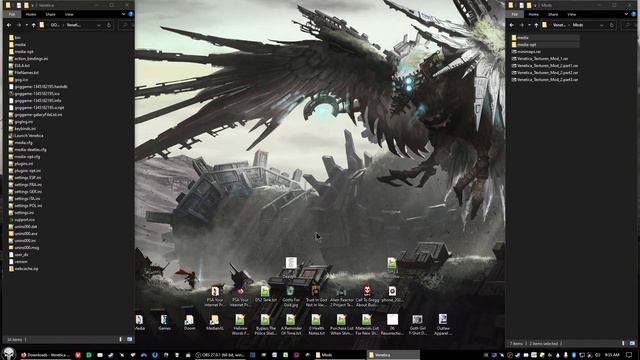
Task: Select the FileNames.txt file
Action: pos(24,73)
